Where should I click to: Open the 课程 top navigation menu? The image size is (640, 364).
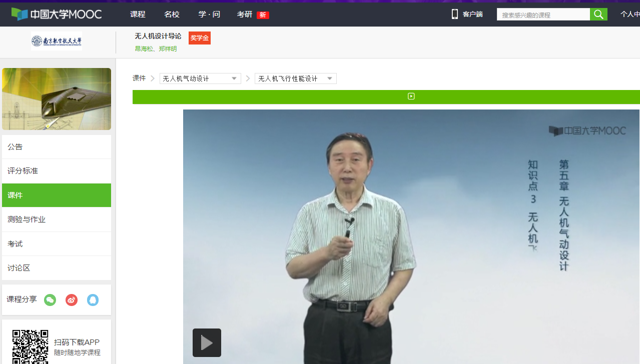(x=138, y=14)
